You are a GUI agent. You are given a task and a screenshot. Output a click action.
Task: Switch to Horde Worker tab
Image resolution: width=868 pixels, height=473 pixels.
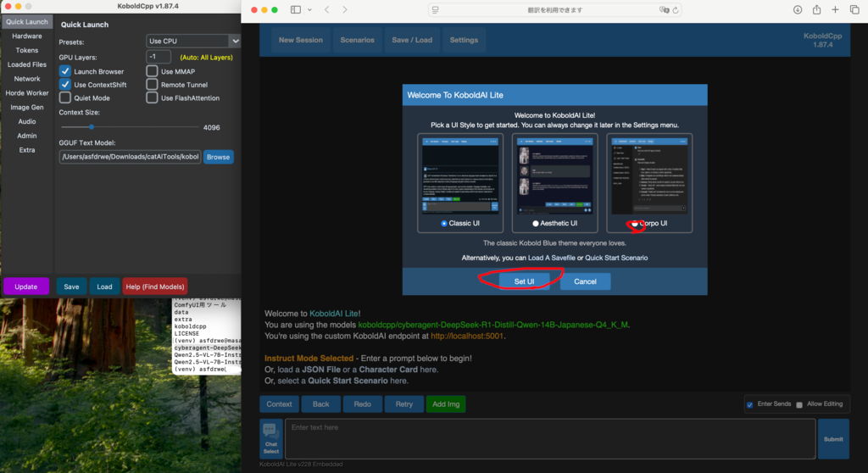(26, 93)
